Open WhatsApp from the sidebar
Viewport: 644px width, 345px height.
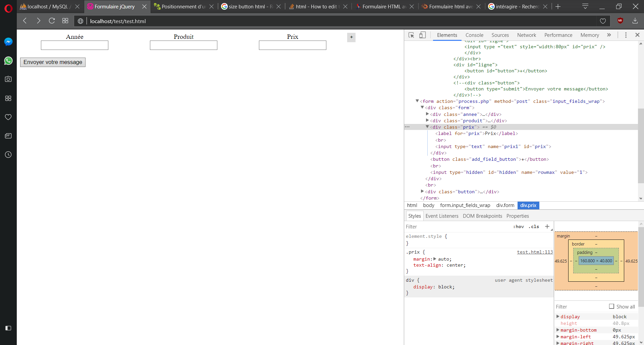(x=8, y=61)
